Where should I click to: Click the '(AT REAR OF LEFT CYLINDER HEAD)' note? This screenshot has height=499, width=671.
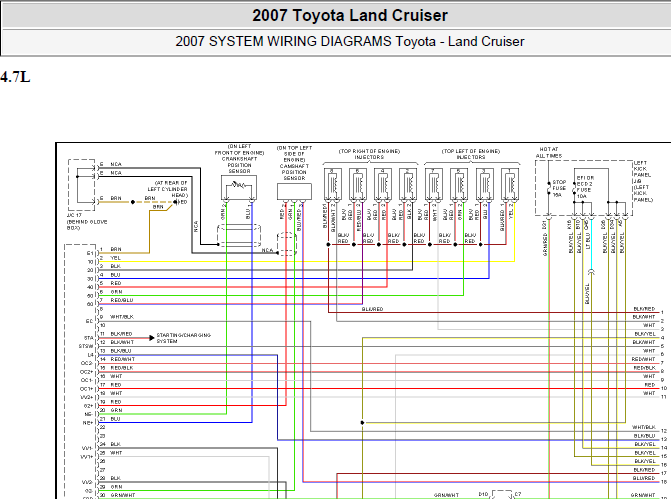pos(168,189)
